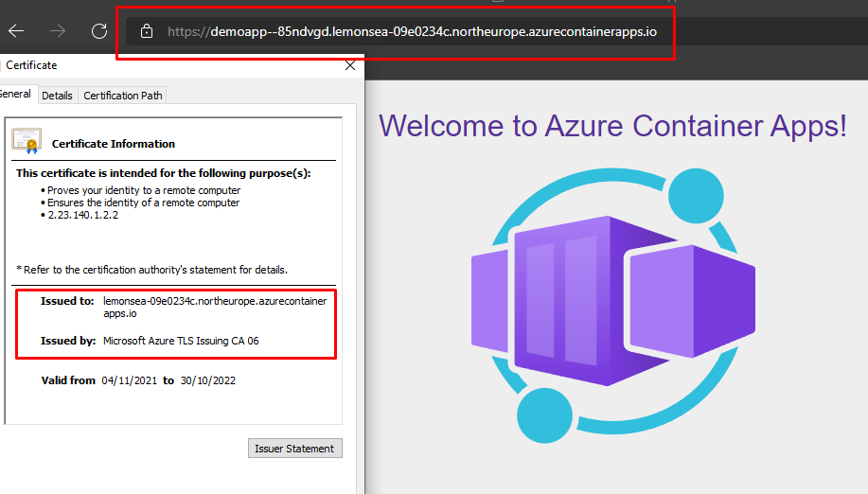The image size is (868, 494).
Task: Click the Welcome to Azure Container Apps heading
Action: point(612,126)
